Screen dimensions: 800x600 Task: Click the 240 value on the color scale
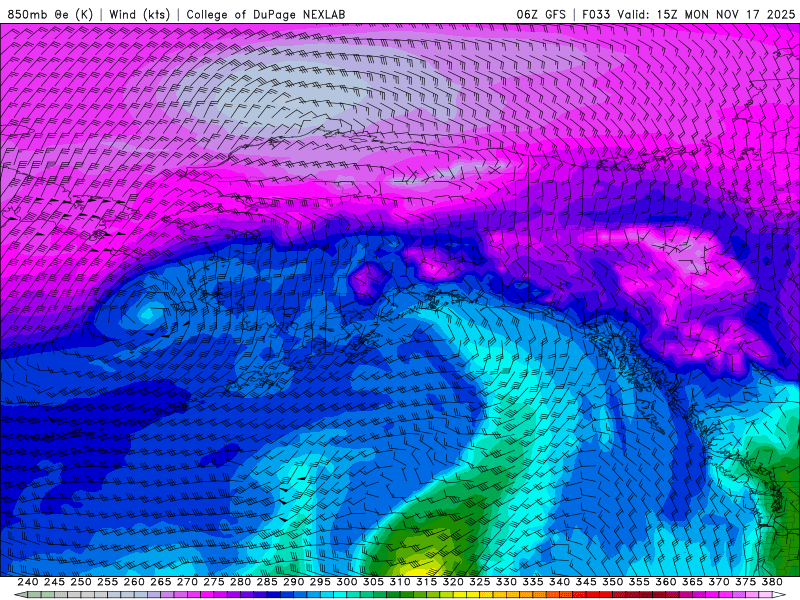[28, 582]
